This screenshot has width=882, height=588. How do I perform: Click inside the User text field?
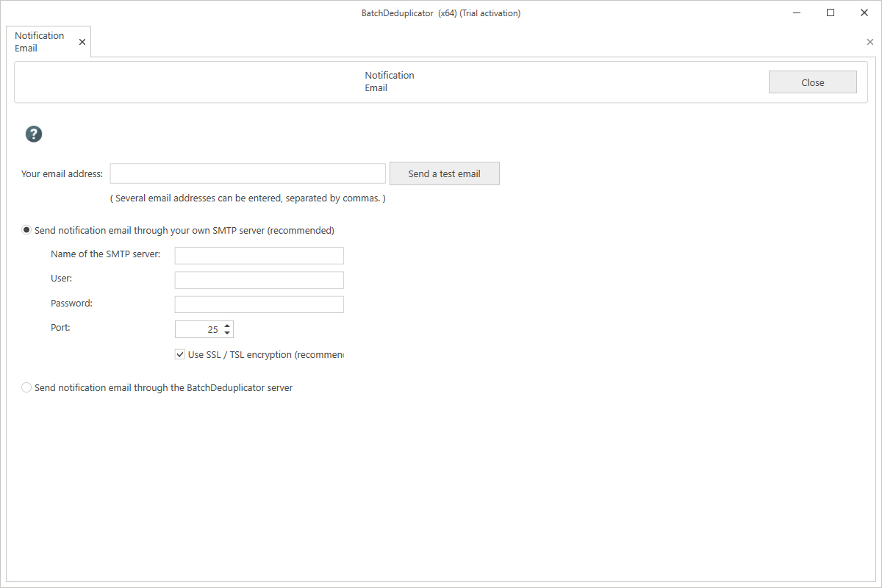pos(259,279)
